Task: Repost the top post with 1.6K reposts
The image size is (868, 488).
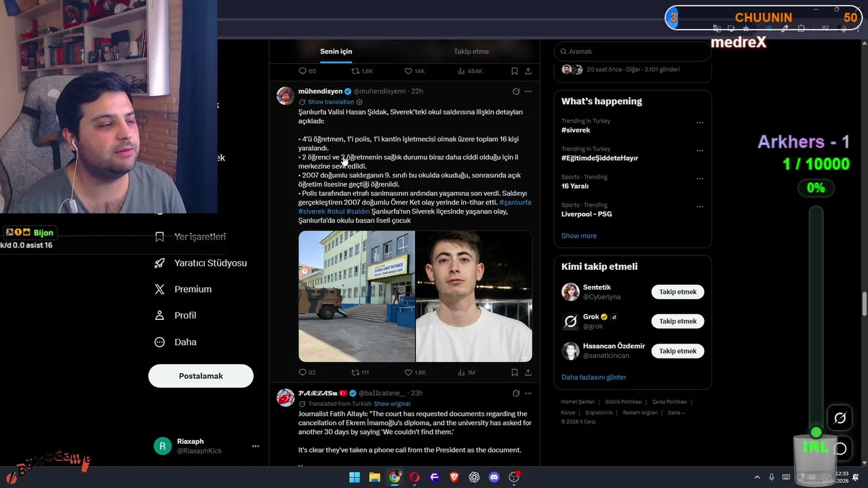Action: coord(362,71)
